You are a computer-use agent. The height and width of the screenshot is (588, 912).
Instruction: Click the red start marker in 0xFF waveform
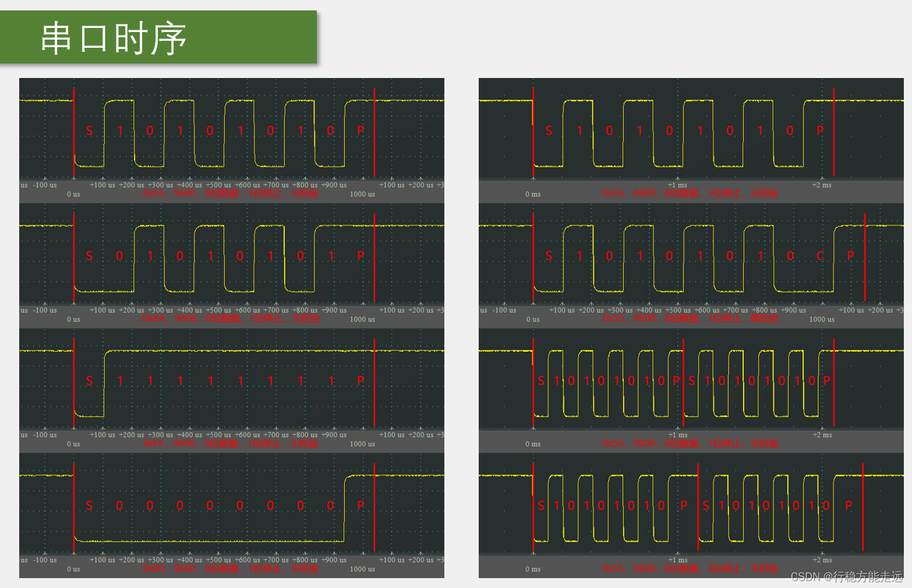[74, 382]
